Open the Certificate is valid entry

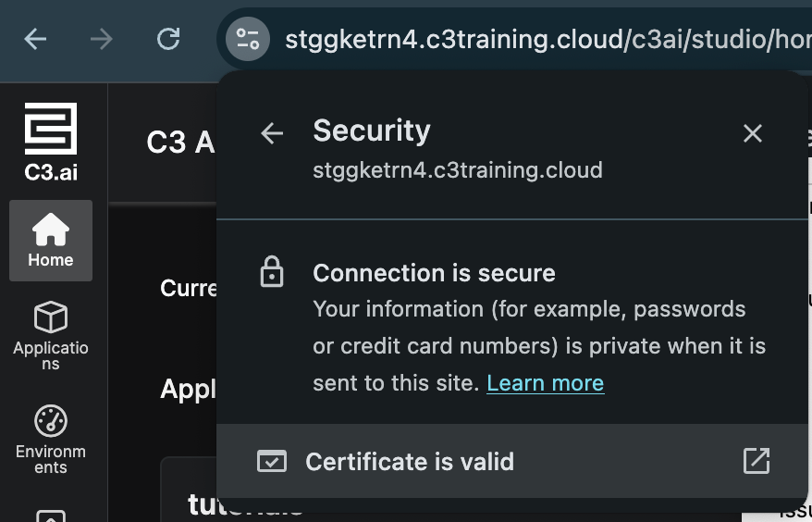tap(410, 462)
